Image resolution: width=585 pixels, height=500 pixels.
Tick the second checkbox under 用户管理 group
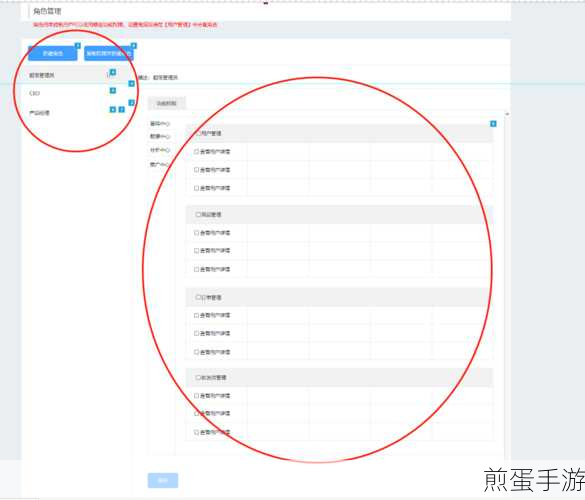tap(197, 170)
